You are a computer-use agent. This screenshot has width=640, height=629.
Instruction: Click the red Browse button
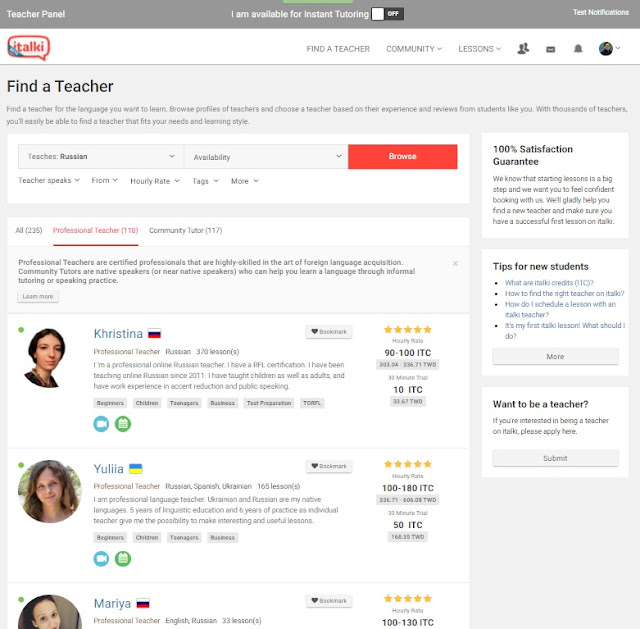[x=402, y=156]
